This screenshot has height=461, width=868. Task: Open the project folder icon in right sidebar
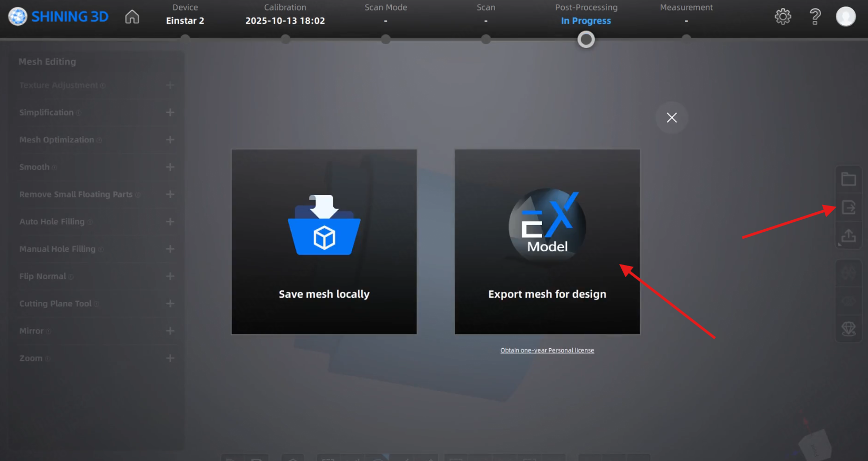pos(848,179)
